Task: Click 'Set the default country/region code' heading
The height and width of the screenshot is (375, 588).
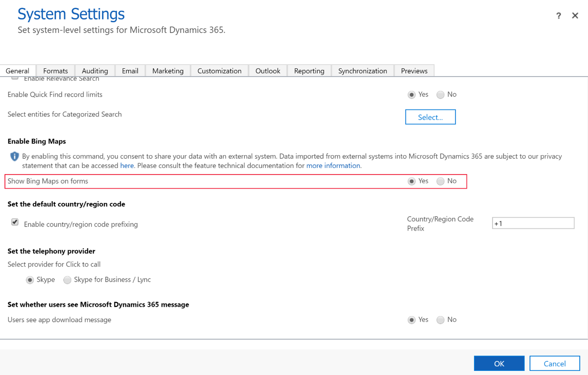Action: click(66, 204)
